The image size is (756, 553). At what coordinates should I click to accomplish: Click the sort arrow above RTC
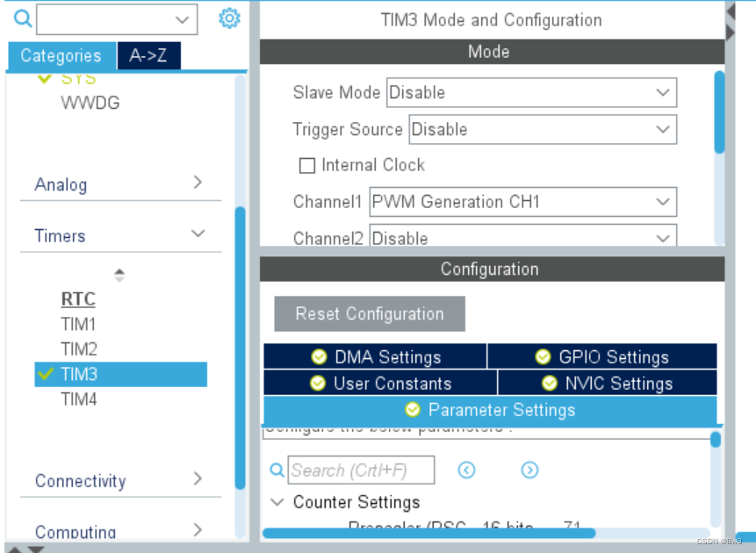click(119, 274)
